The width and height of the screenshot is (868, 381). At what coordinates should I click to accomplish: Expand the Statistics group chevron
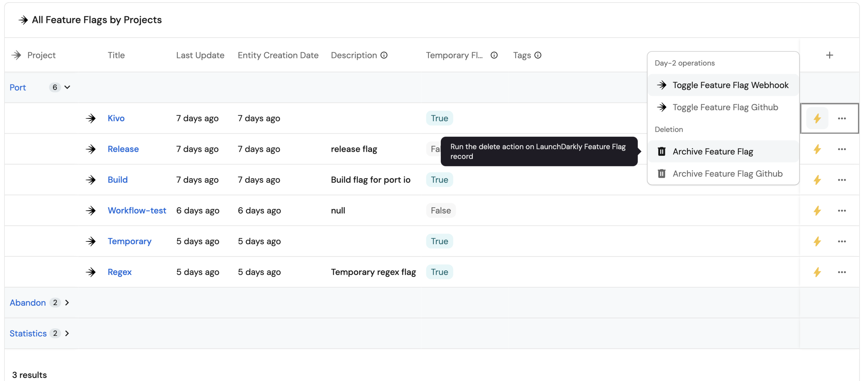tap(67, 333)
